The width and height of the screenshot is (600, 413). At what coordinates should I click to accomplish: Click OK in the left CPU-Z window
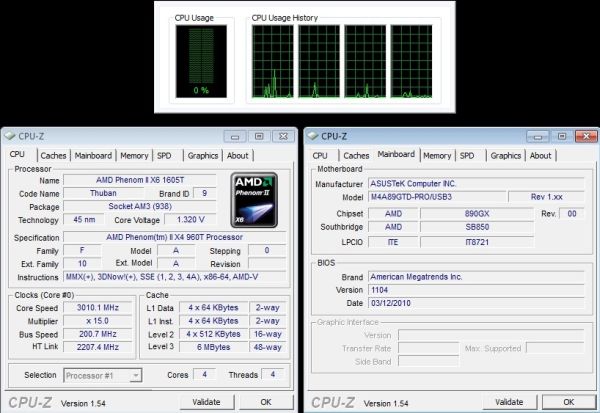[266, 402]
